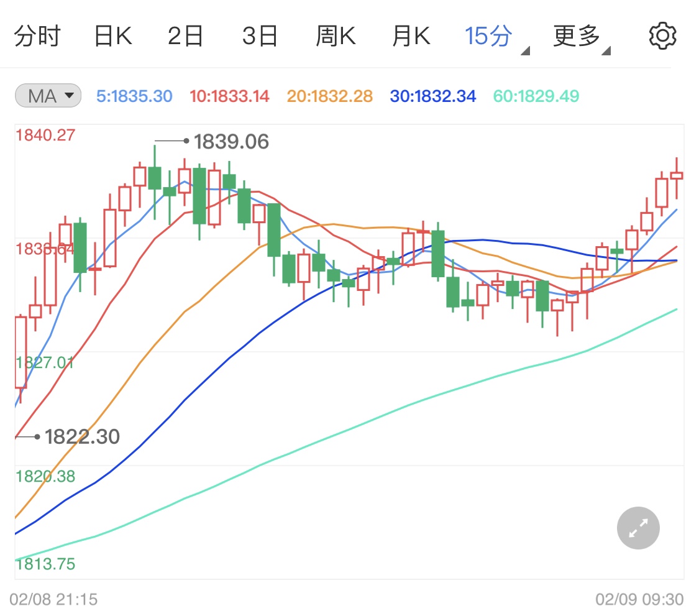Tap the MA10 value 10:1833.14

229,96
